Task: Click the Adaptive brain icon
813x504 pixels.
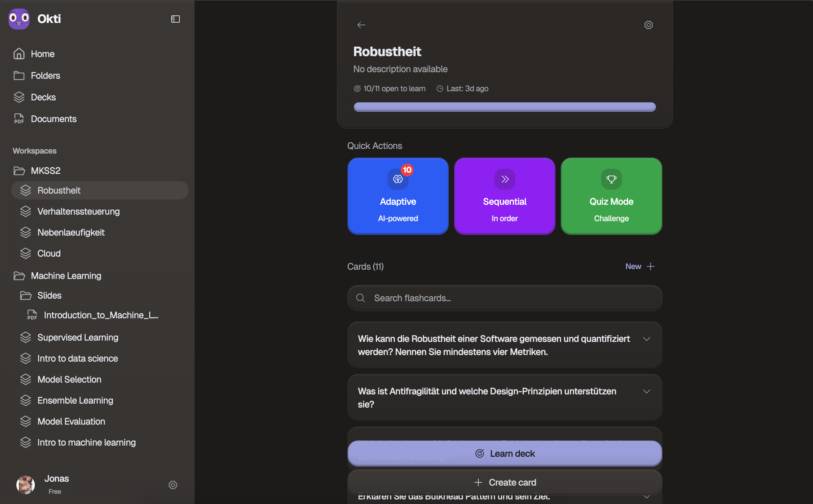Action: tap(398, 179)
